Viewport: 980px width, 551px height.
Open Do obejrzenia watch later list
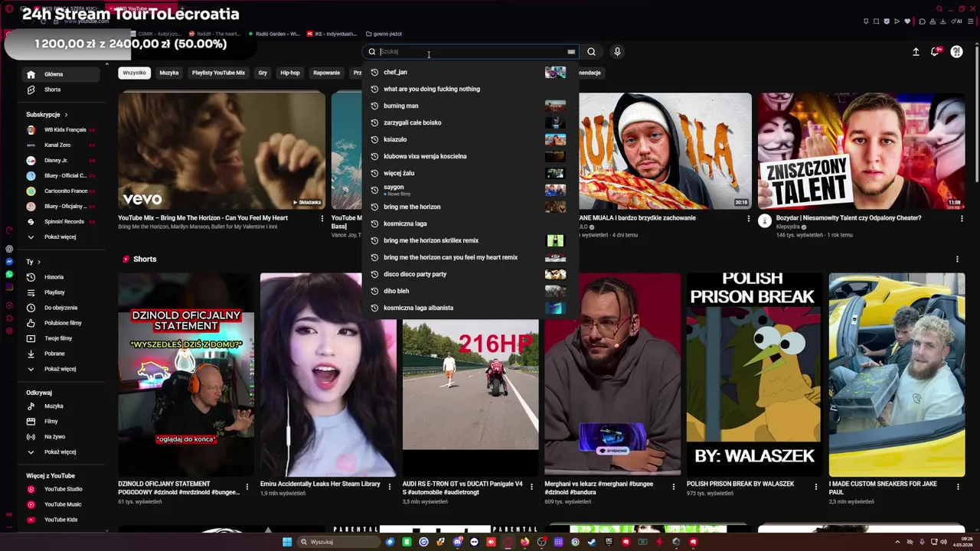pyautogui.click(x=60, y=308)
